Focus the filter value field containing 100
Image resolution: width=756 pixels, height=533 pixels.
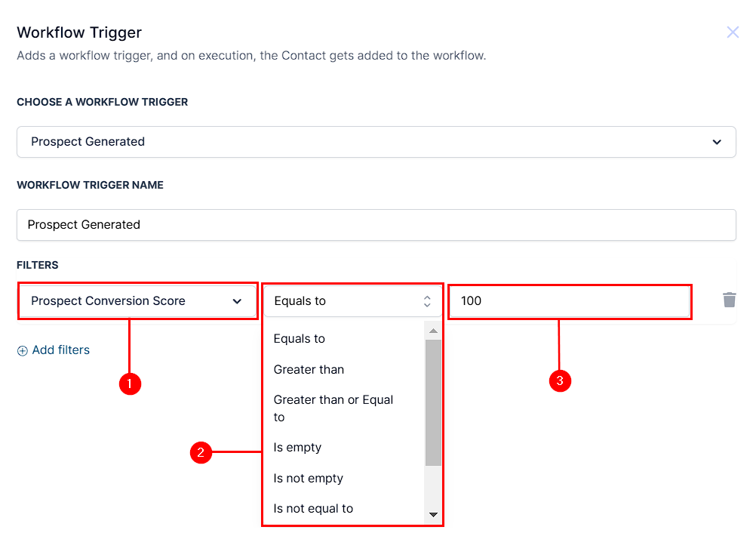click(x=570, y=301)
